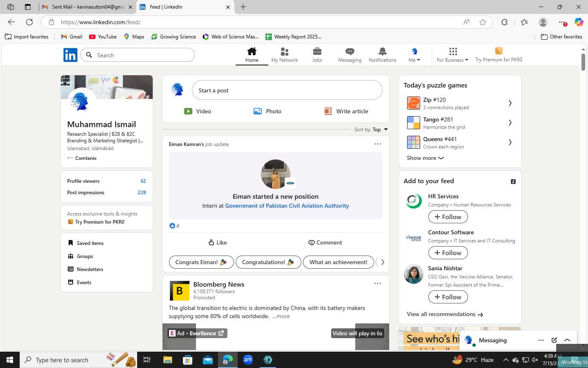Open View all recommendations
Image resolution: width=588 pixels, height=368 pixels.
(445, 314)
